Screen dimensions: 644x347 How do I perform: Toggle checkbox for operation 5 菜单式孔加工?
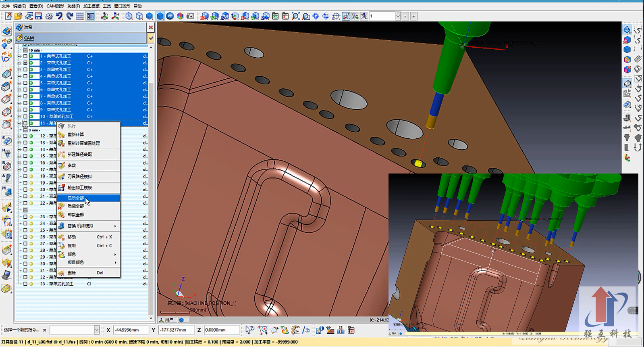[x=25, y=83]
